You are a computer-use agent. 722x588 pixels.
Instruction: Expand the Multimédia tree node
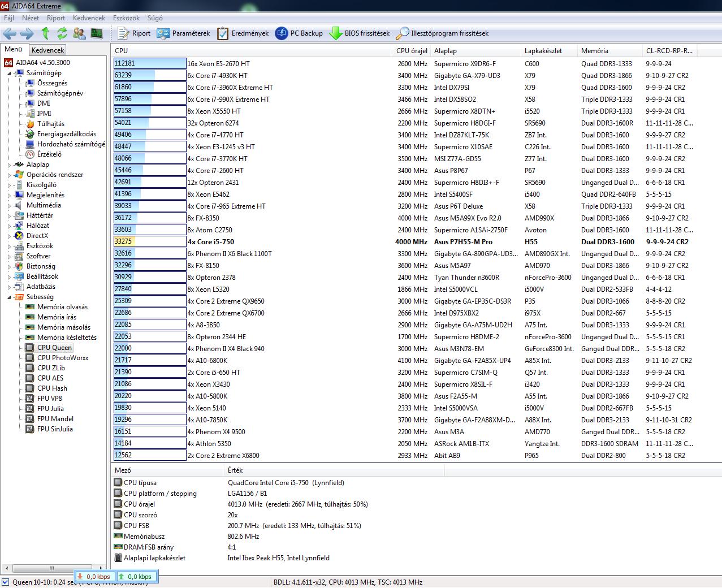tap(9, 206)
